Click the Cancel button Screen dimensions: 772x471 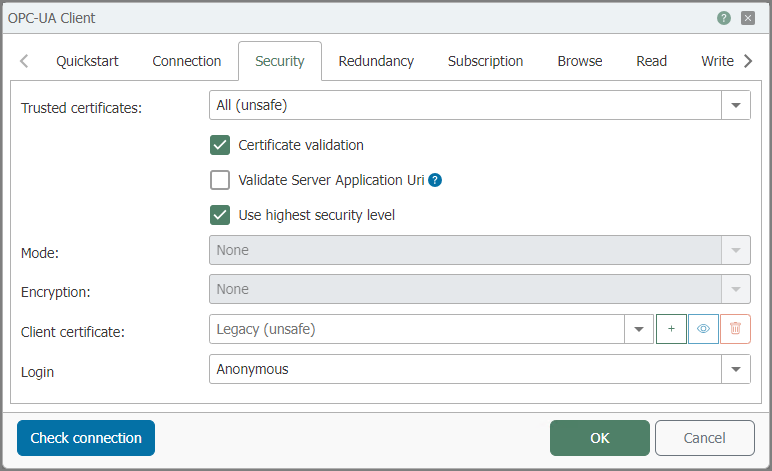[704, 438]
